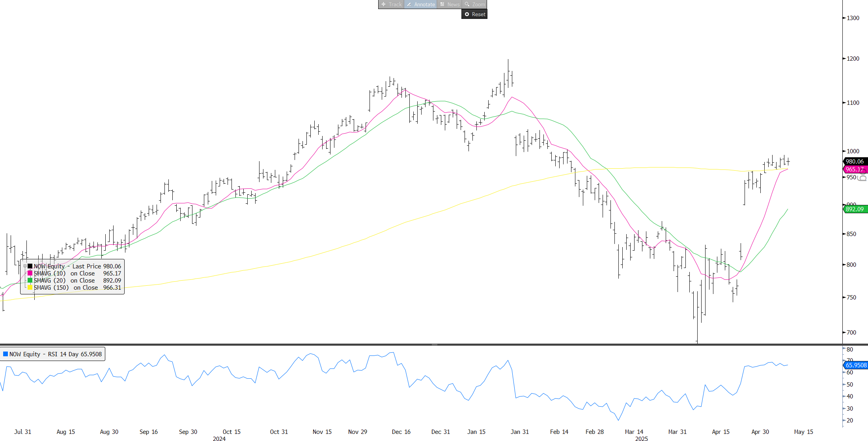Click the blue 65.9508 RSI axis tag
The width and height of the screenshot is (868, 441).
click(x=856, y=365)
